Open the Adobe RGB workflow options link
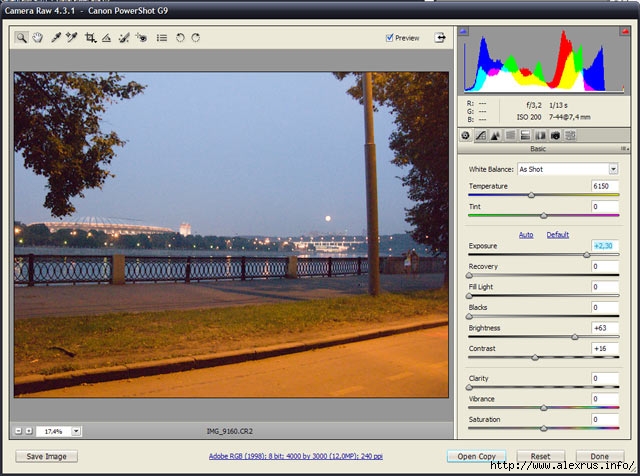This screenshot has height=476, width=640. tap(296, 456)
